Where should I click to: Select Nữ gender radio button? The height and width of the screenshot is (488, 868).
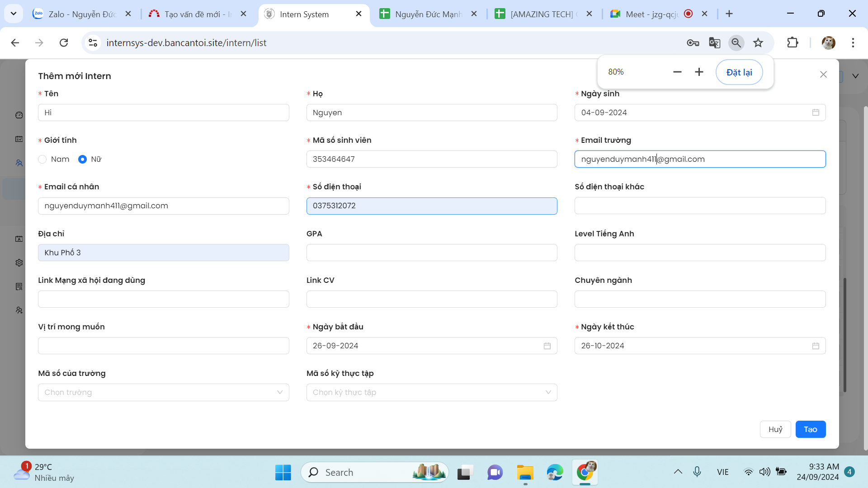[82, 159]
